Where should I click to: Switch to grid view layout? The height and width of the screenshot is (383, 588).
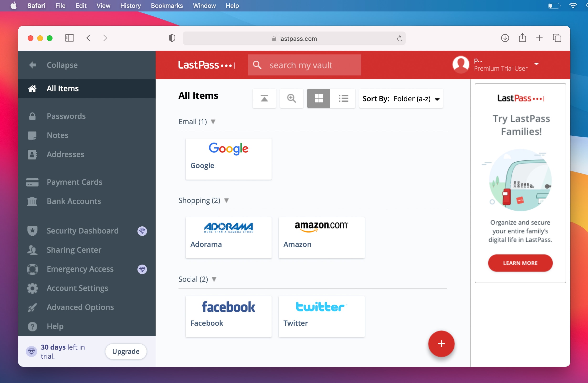click(x=318, y=99)
